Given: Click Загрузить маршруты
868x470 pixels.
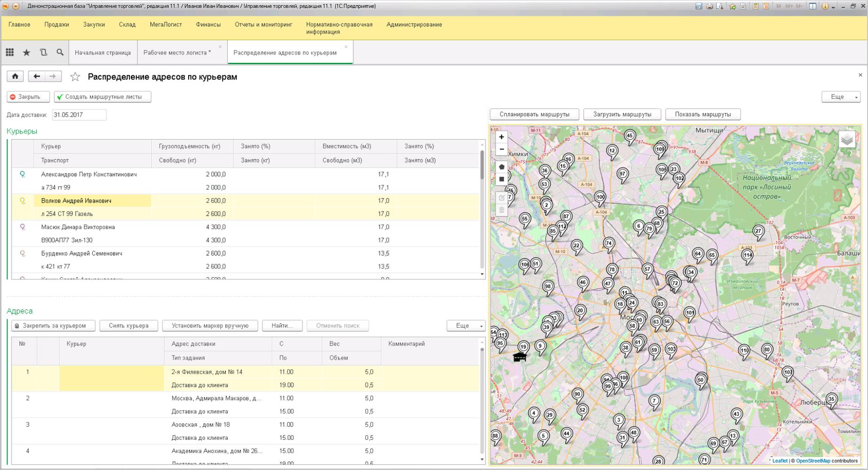Looking at the screenshot, I should point(622,114).
